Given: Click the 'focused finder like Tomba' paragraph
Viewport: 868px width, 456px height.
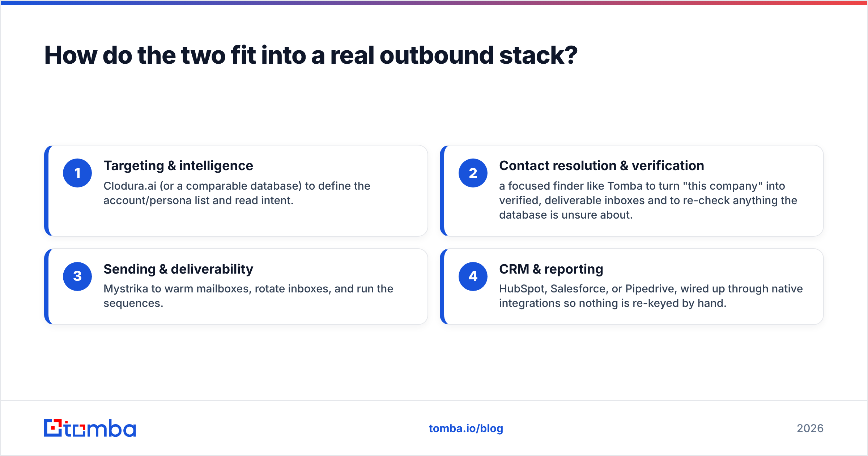Looking at the screenshot, I should click(x=648, y=200).
